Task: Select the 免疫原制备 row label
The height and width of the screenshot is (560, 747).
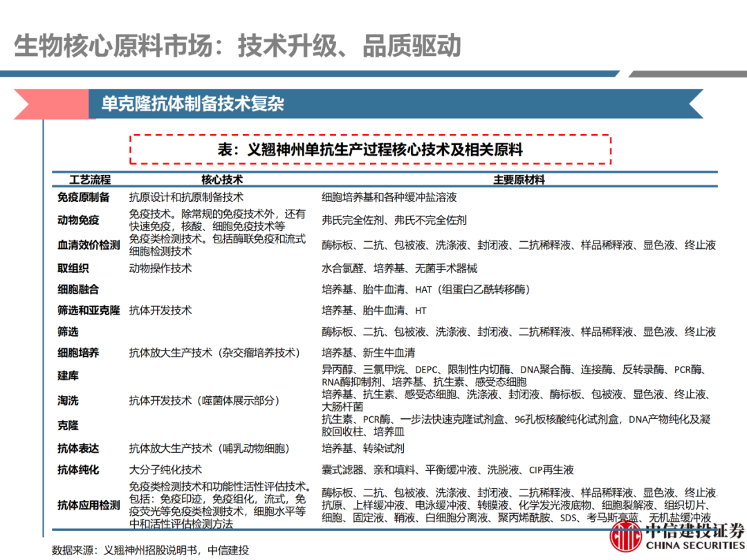Action: [83, 198]
